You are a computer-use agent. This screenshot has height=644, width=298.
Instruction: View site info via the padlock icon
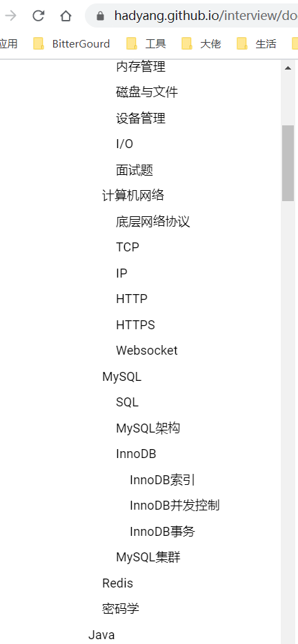tap(100, 16)
